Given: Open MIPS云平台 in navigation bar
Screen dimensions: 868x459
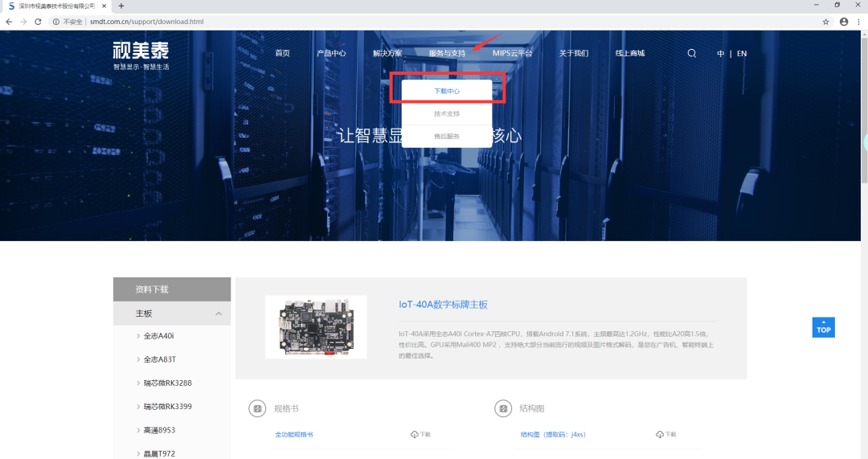Looking at the screenshot, I should pyautogui.click(x=512, y=53).
